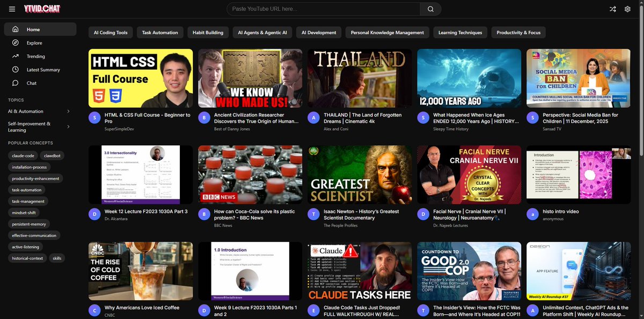Open HTML CSS Full Course thumbnail
644x319 pixels.
(141, 78)
